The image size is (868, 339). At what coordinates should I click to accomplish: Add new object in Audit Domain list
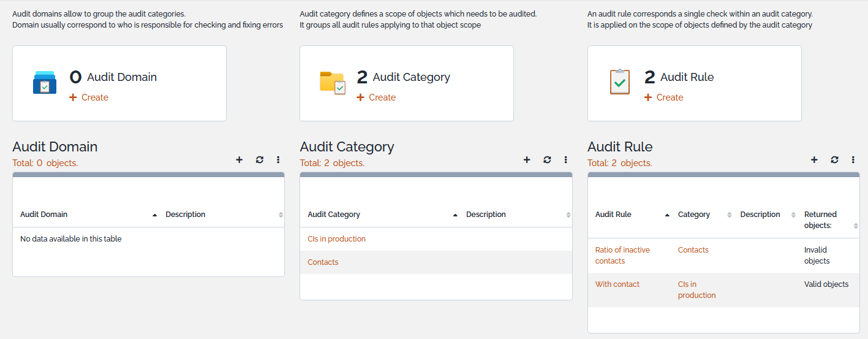[x=240, y=160]
